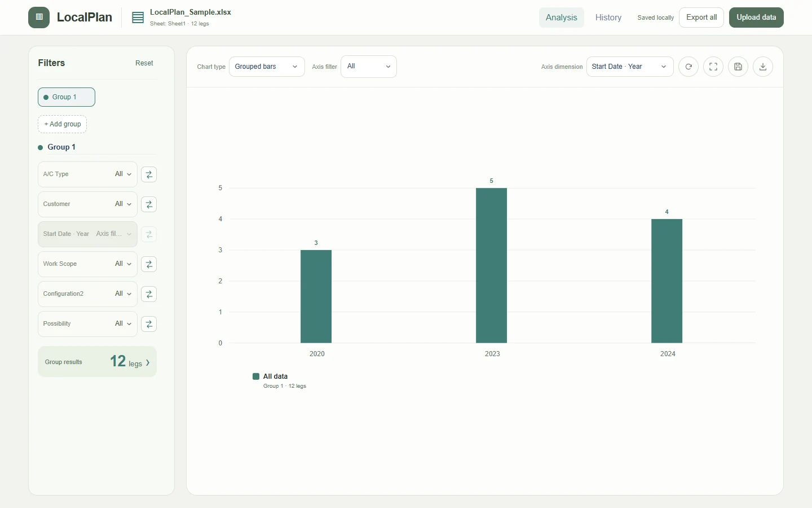Screen dimensions: 812x508
Task: Reset all filters
Action: pyautogui.click(x=144, y=63)
